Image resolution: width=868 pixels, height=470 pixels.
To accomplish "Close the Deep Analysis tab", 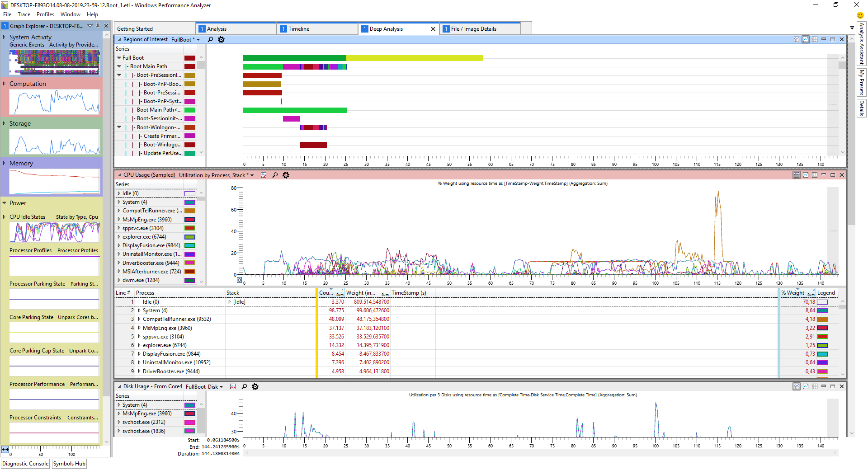I will tap(433, 29).
